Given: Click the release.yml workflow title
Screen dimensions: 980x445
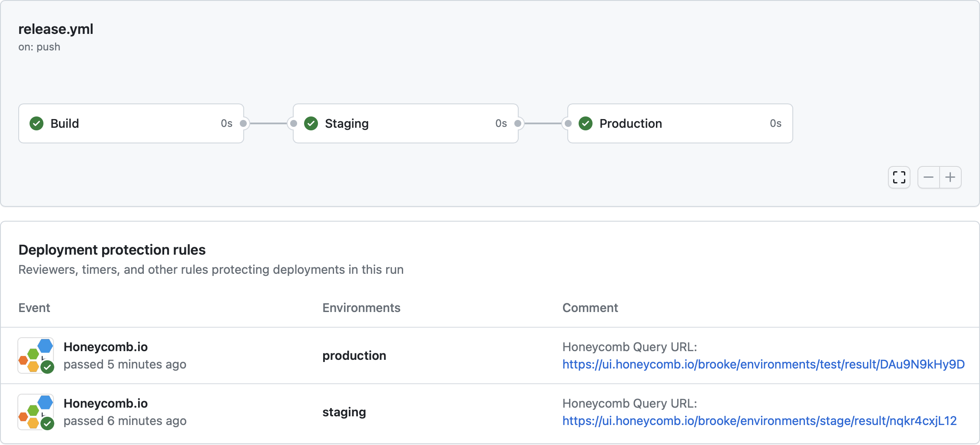Looking at the screenshot, I should point(56,29).
